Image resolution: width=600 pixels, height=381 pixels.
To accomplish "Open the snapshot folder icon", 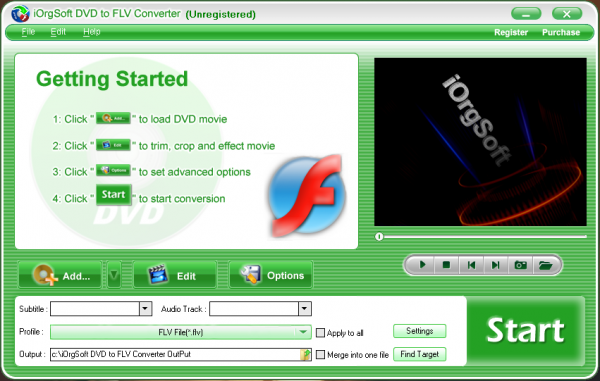I will pyautogui.click(x=545, y=265).
